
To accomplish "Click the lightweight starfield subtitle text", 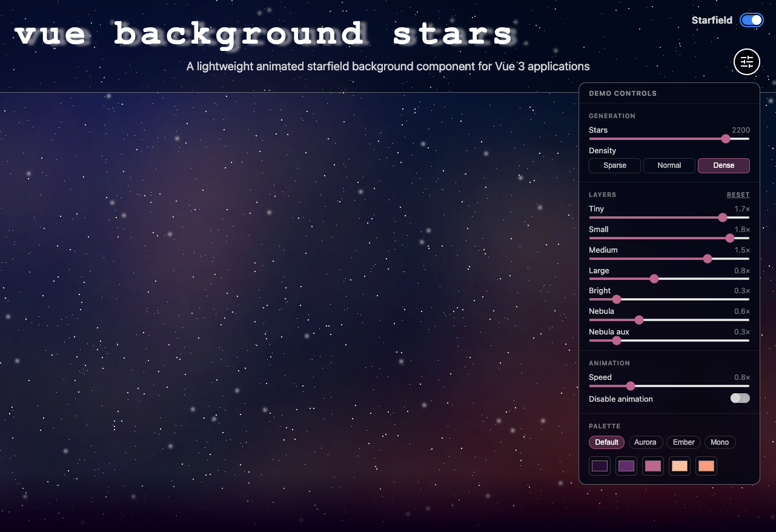I will pos(388,66).
